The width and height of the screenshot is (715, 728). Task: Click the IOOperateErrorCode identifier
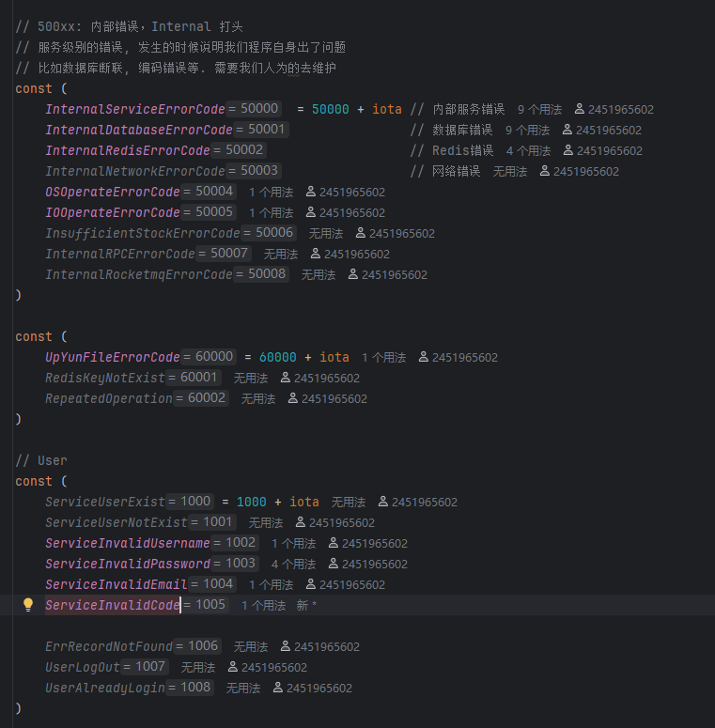coord(113,212)
